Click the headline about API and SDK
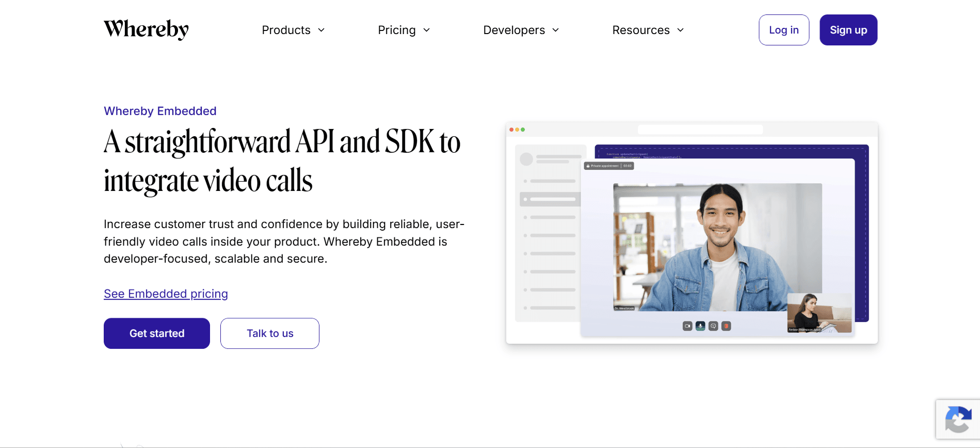This screenshot has width=980, height=448. pyautogui.click(x=282, y=161)
